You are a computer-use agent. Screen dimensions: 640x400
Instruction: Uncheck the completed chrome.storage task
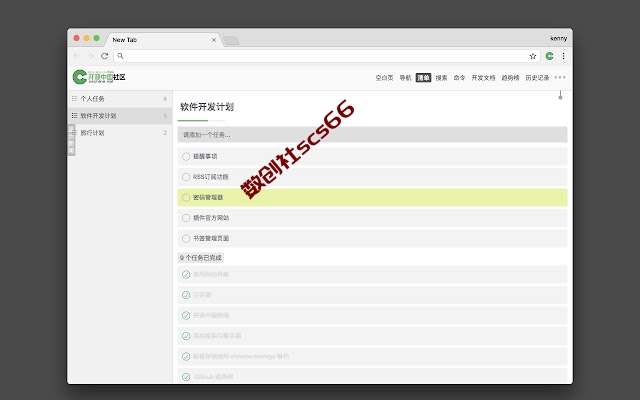point(186,356)
